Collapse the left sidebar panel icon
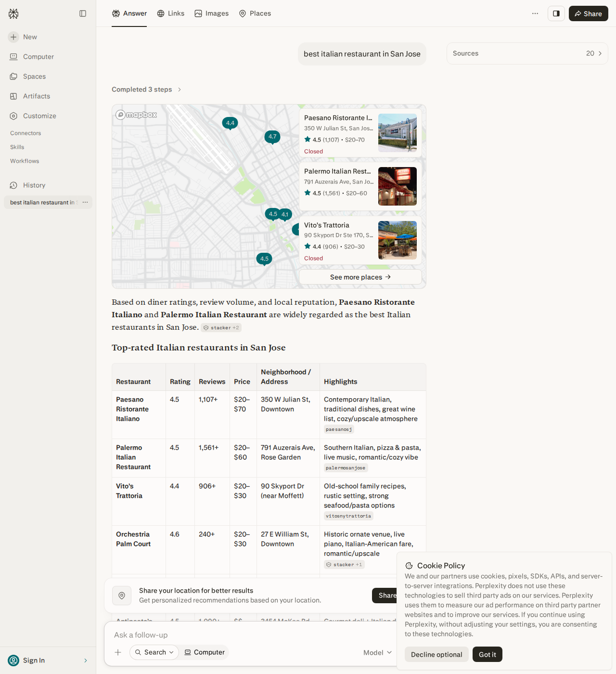The image size is (616, 674). point(83,13)
